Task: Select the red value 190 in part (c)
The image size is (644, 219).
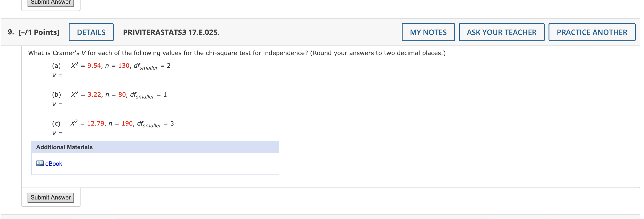Action: pos(127,123)
